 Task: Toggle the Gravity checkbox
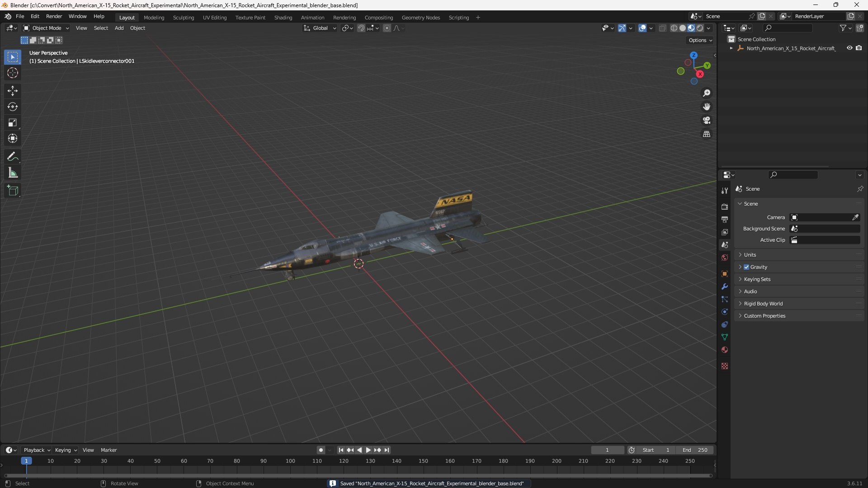(x=746, y=267)
